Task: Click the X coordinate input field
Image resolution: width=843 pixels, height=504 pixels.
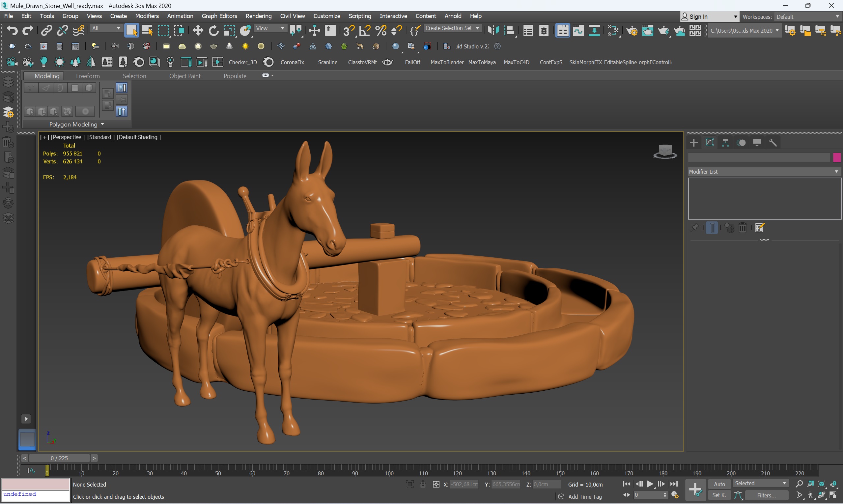Action: 464,484
